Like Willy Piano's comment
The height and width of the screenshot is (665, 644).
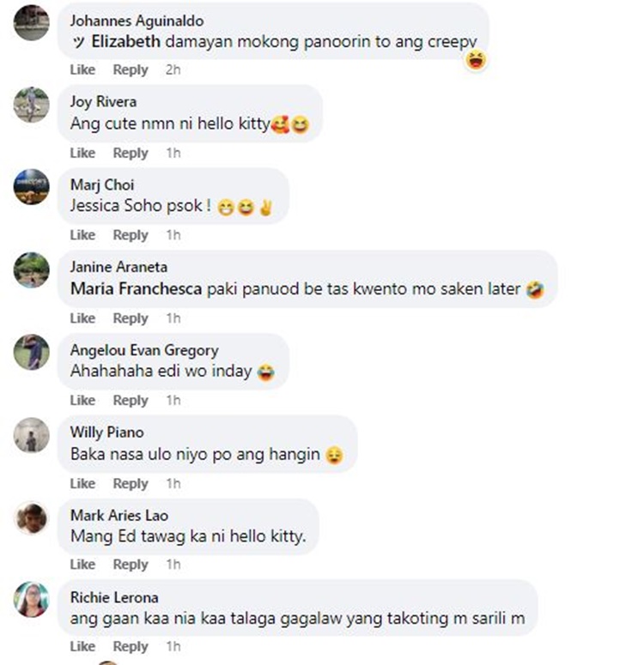point(82,483)
